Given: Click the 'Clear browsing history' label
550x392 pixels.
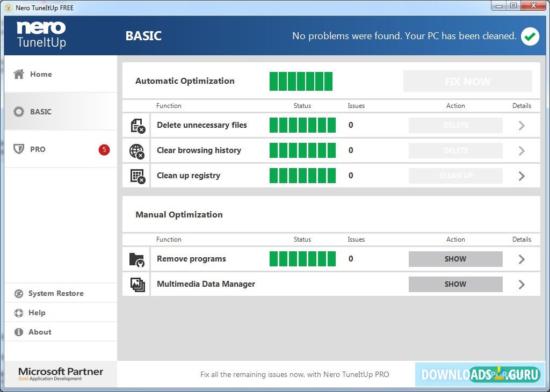Looking at the screenshot, I should [x=199, y=150].
